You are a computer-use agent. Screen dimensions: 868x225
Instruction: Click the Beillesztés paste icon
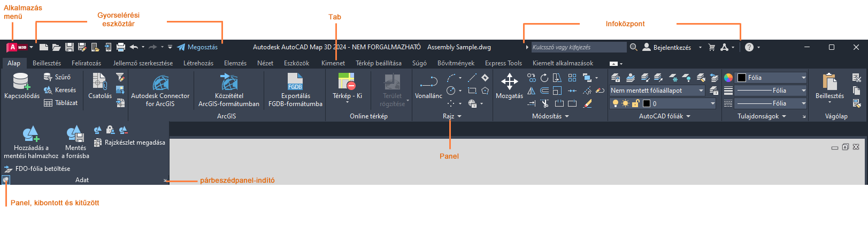tap(829, 82)
